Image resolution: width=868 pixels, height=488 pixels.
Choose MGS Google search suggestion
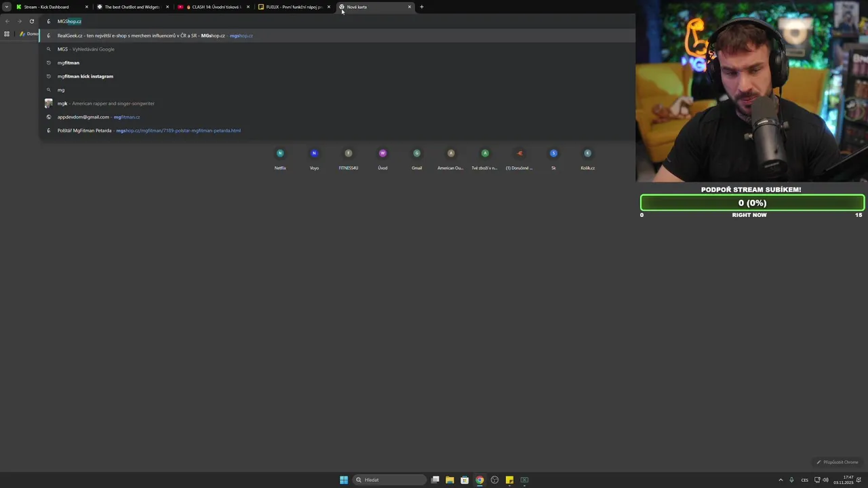point(337,49)
